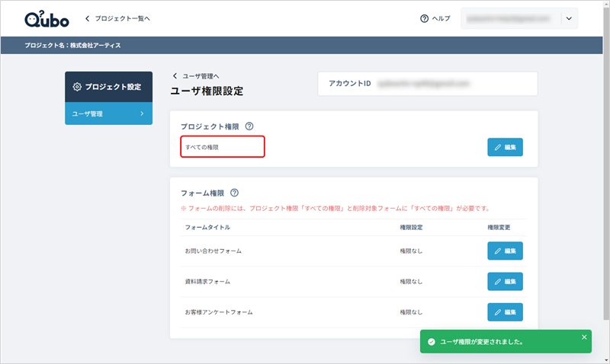Edit the プロジェクト権限 setting
The width and height of the screenshot is (610, 364).
click(x=505, y=147)
